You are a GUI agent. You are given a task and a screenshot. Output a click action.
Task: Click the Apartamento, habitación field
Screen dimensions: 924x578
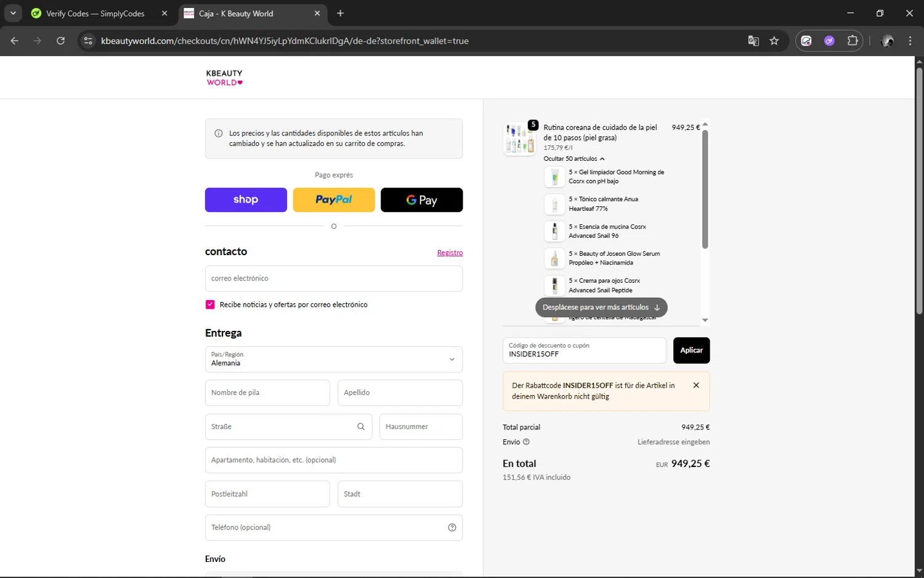334,460
